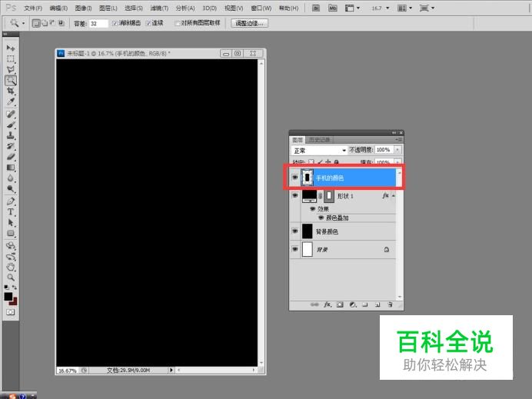Select the Type tool
532x399 pixels.
click(x=11, y=211)
